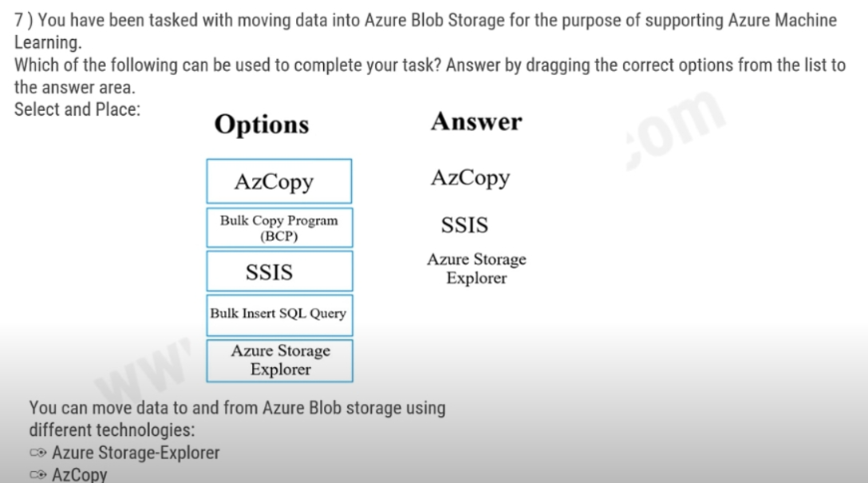
Task: Click the Select and Place label
Action: tap(77, 109)
